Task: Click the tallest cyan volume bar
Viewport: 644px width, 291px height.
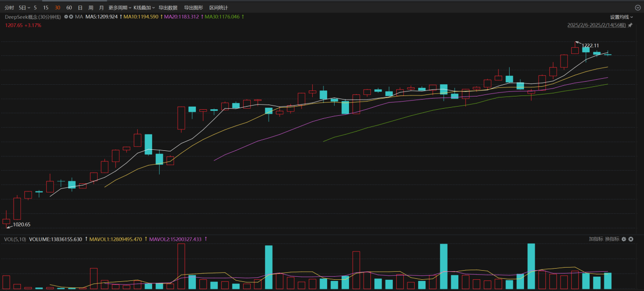Action: coord(531,266)
